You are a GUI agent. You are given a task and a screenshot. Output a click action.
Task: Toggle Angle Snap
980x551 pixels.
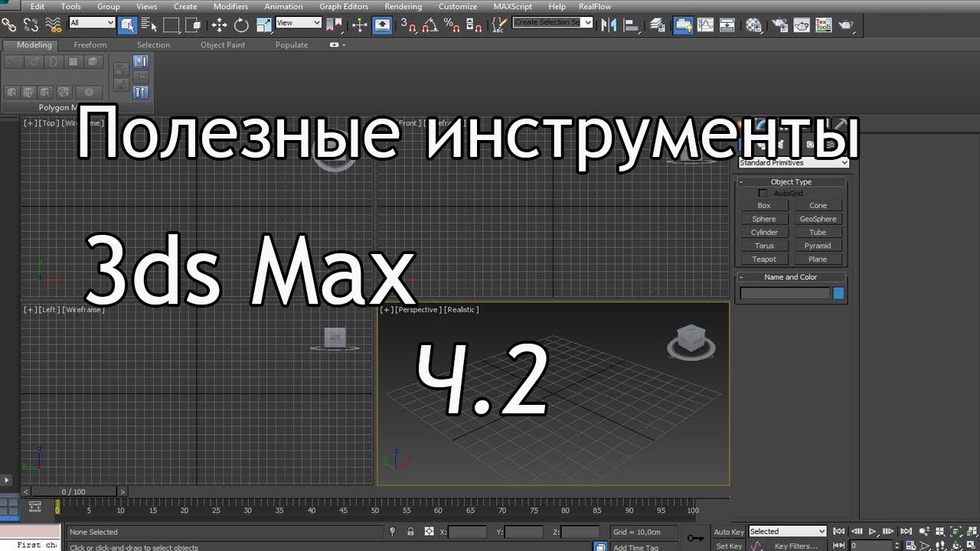(430, 24)
